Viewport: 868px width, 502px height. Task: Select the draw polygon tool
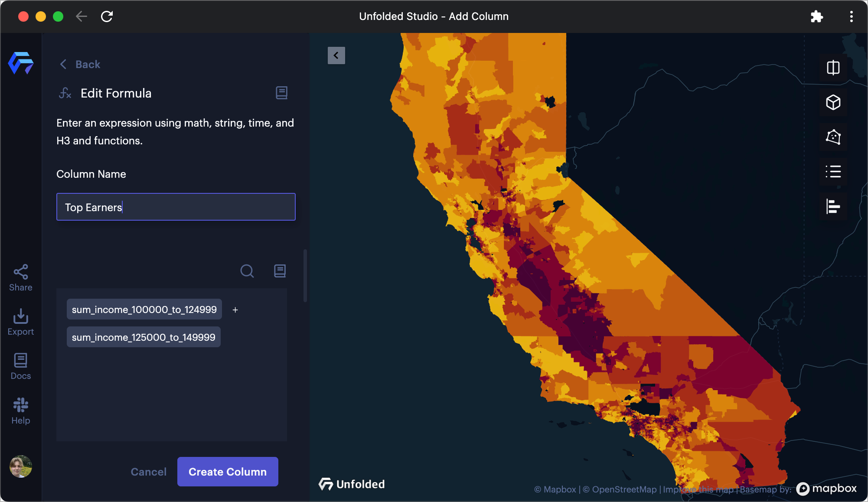(833, 137)
